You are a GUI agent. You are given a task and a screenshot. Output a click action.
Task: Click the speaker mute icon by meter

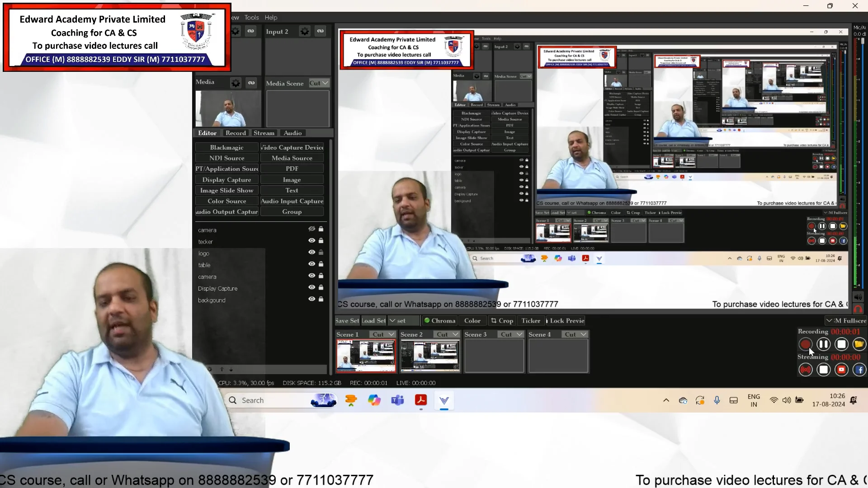coord(858,297)
